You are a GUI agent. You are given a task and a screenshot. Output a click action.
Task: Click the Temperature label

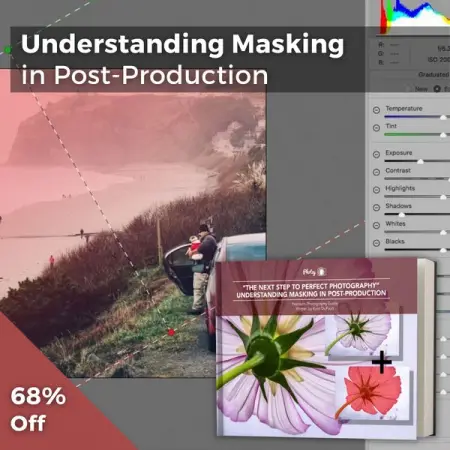pyautogui.click(x=404, y=108)
